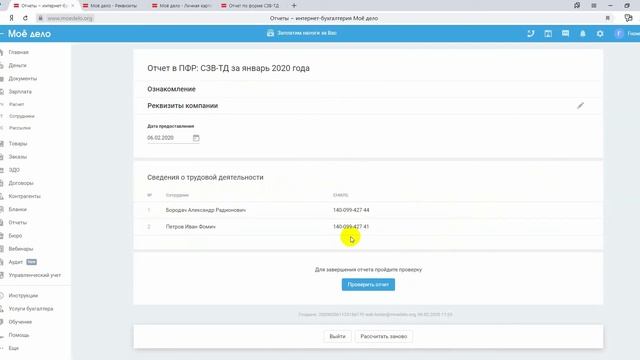
Task: Click the phone call icon in blue header
Action: 531,33
